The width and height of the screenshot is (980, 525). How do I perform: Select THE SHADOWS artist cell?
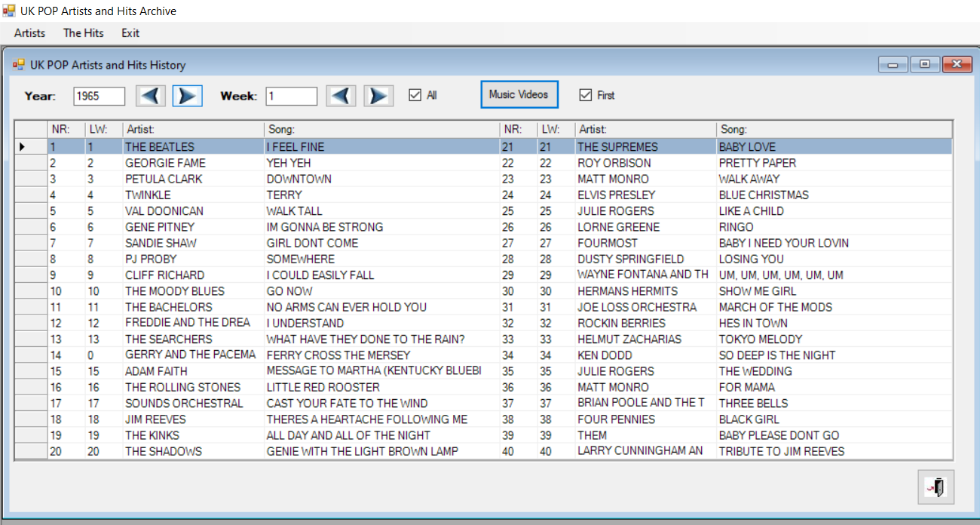tap(194, 451)
